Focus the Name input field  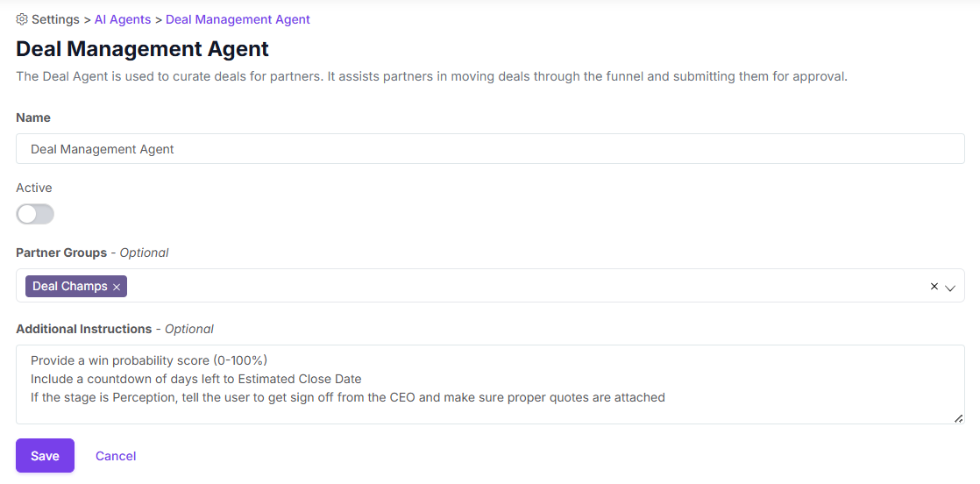[490, 149]
